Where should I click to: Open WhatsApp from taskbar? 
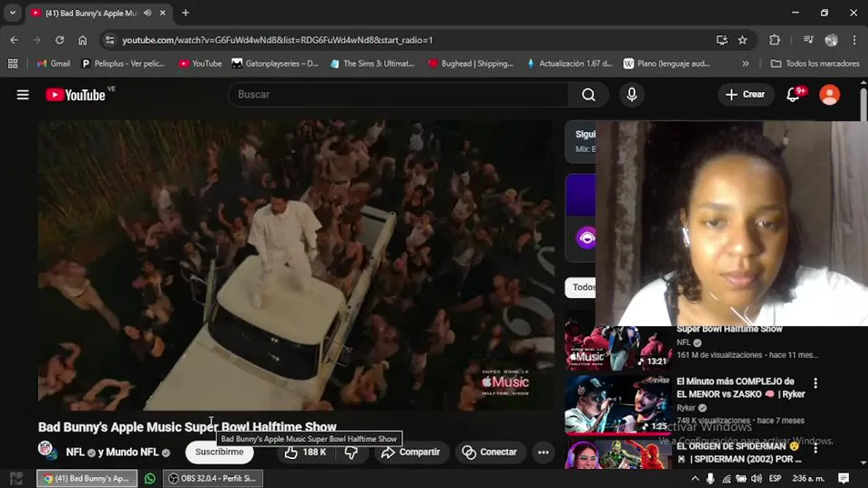pos(150,479)
